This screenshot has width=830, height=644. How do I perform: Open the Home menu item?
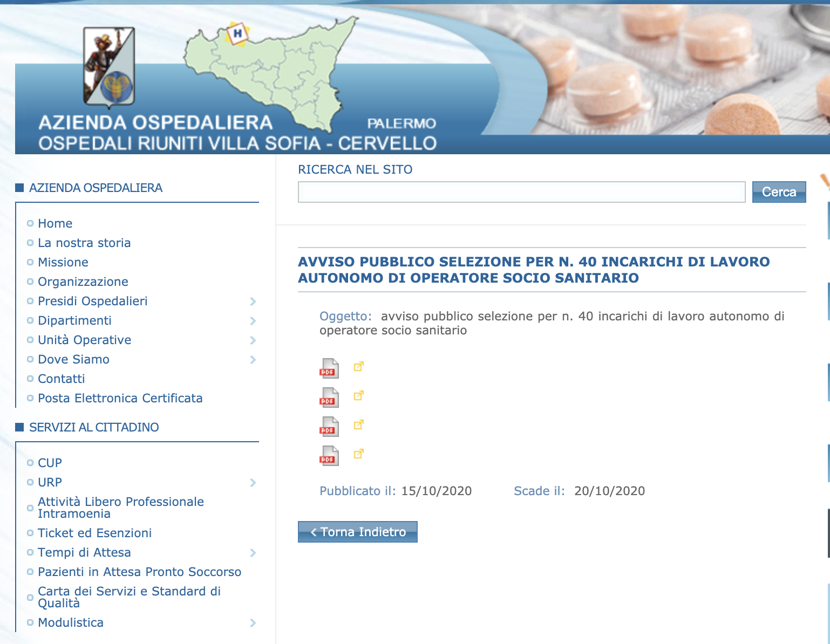point(55,223)
